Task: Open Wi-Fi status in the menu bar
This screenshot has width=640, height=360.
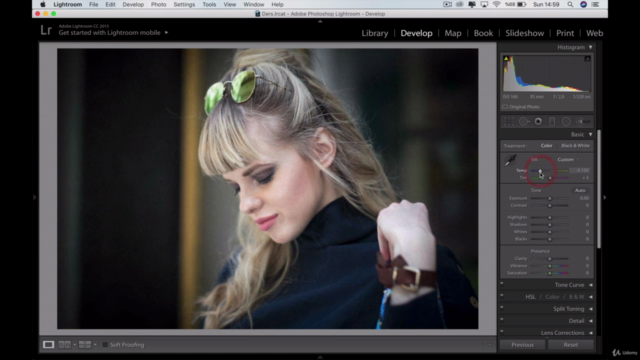Action: pos(496,4)
